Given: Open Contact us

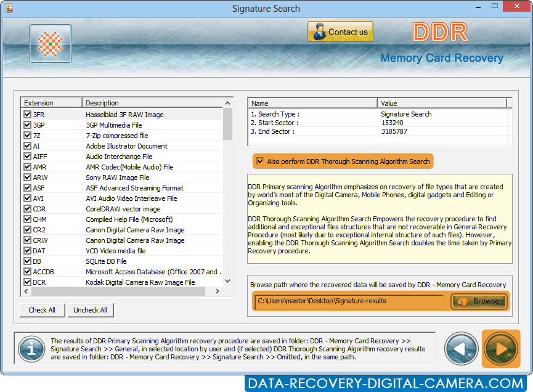Looking at the screenshot, I should point(340,31).
